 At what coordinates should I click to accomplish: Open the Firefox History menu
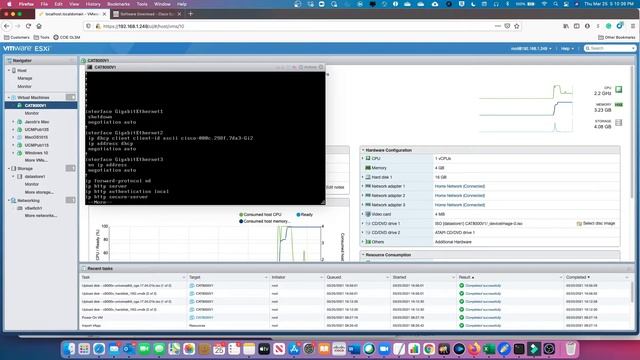point(93,4)
